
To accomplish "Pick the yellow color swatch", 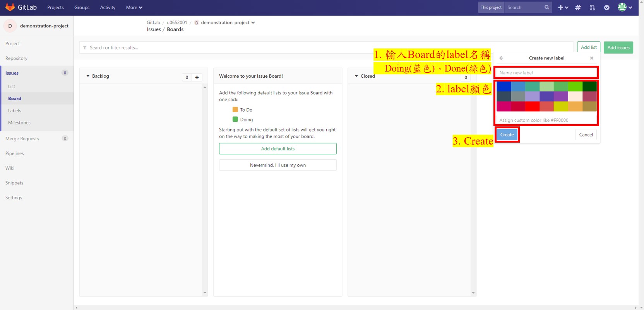I will click(x=561, y=106).
